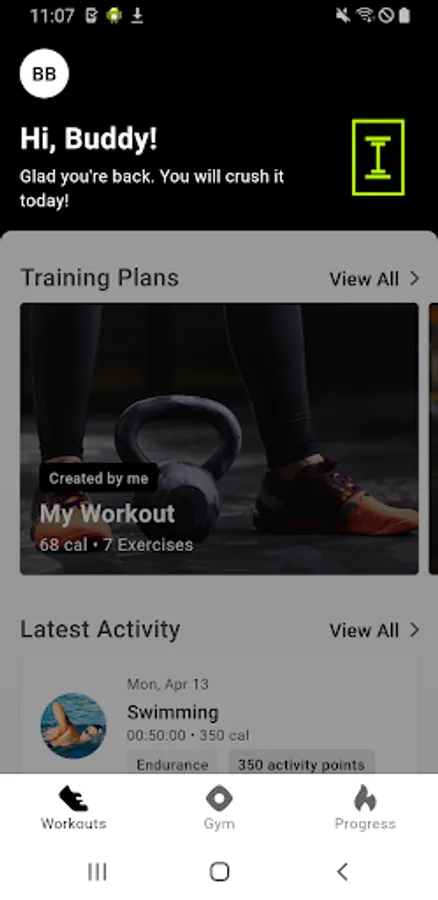Viewport: 438px width, 900px height.
Task: View All latest activity
Action: [x=364, y=630]
